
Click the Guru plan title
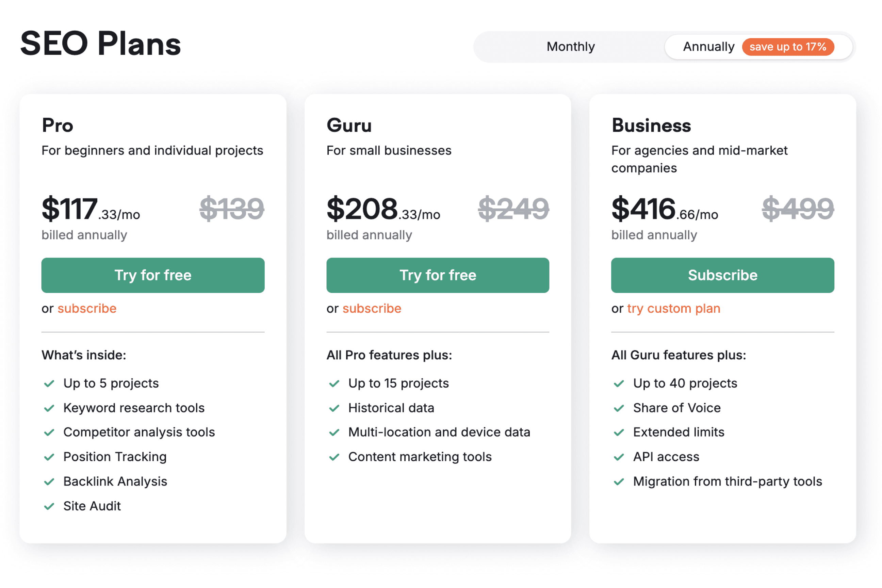(x=349, y=126)
